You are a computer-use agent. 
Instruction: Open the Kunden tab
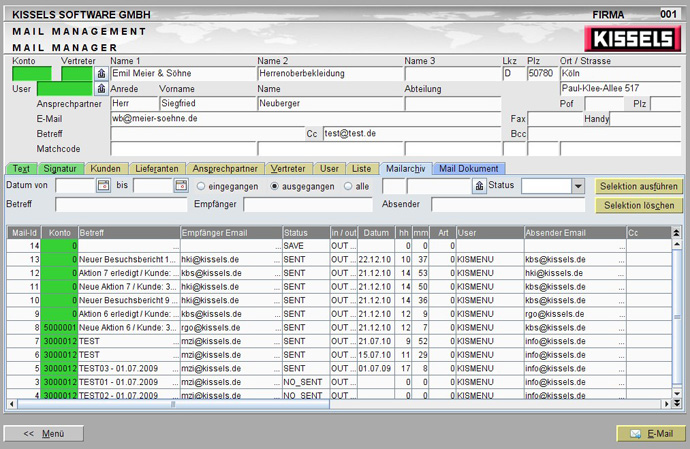point(106,169)
